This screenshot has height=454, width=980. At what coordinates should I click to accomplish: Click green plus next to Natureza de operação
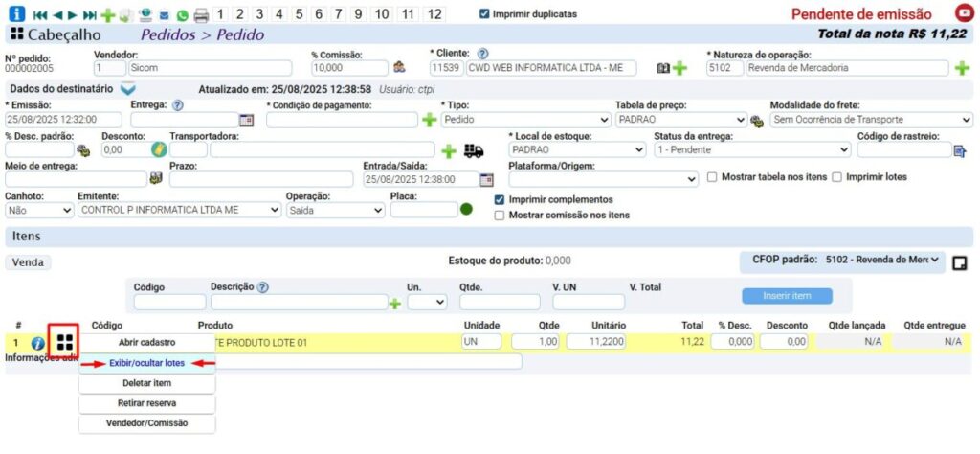(962, 68)
